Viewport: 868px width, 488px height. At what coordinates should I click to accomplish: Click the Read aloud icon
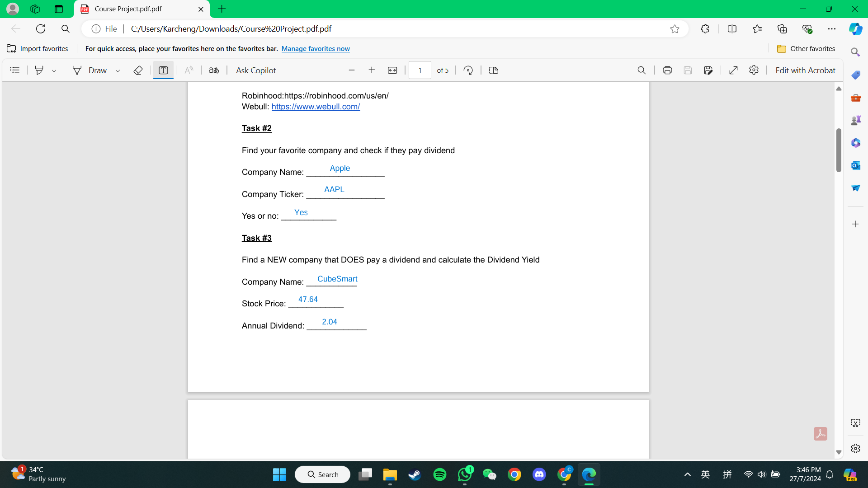pyautogui.click(x=189, y=70)
